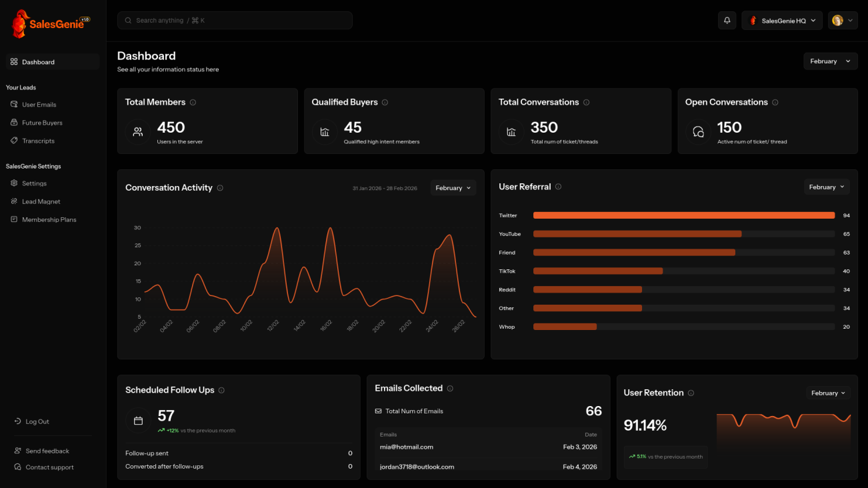Click the User Emails envelope icon
The width and height of the screenshot is (868, 488).
15,104
